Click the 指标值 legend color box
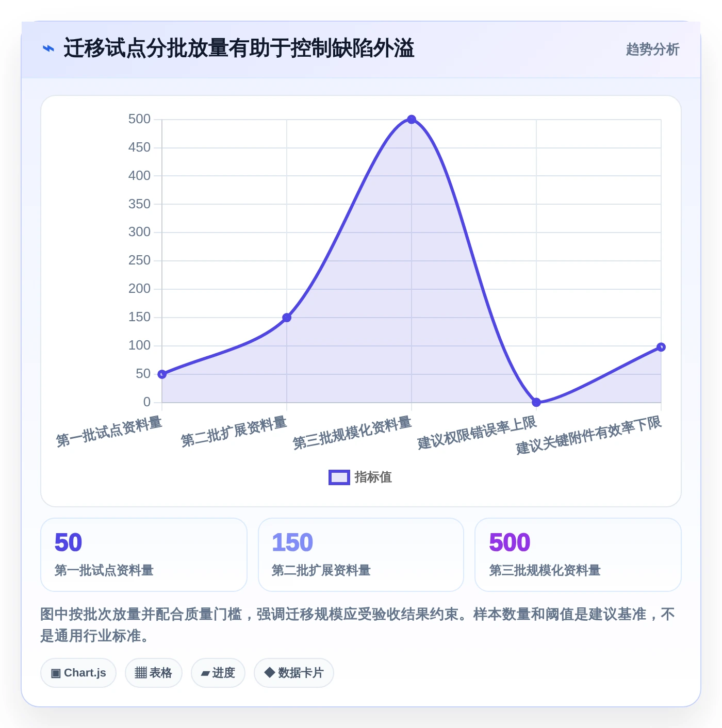This screenshot has width=722, height=728. 339,477
